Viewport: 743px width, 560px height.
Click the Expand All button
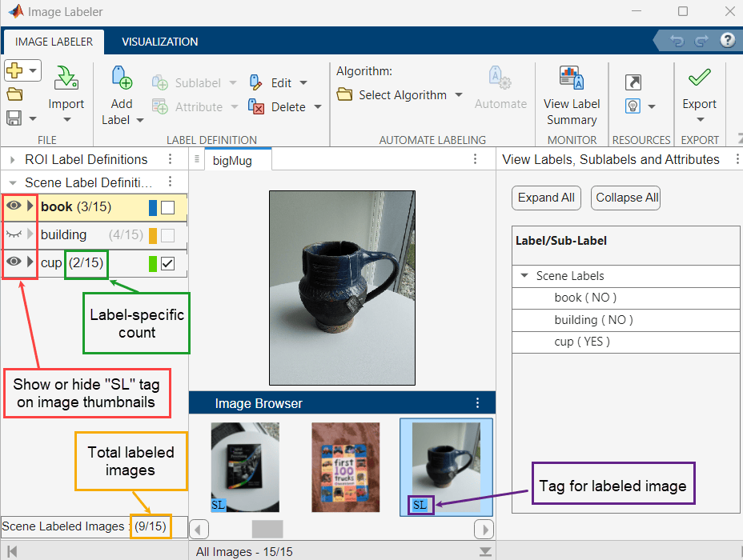pos(546,198)
